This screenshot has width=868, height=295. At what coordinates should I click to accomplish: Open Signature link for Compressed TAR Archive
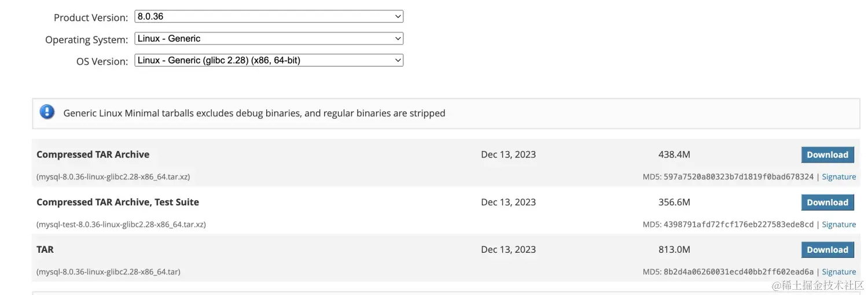(x=838, y=177)
